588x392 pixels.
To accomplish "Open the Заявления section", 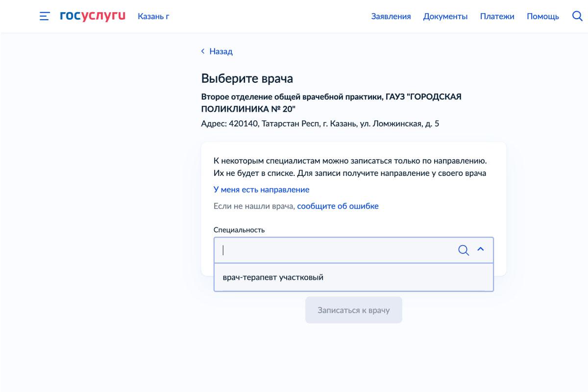I will pyautogui.click(x=391, y=17).
